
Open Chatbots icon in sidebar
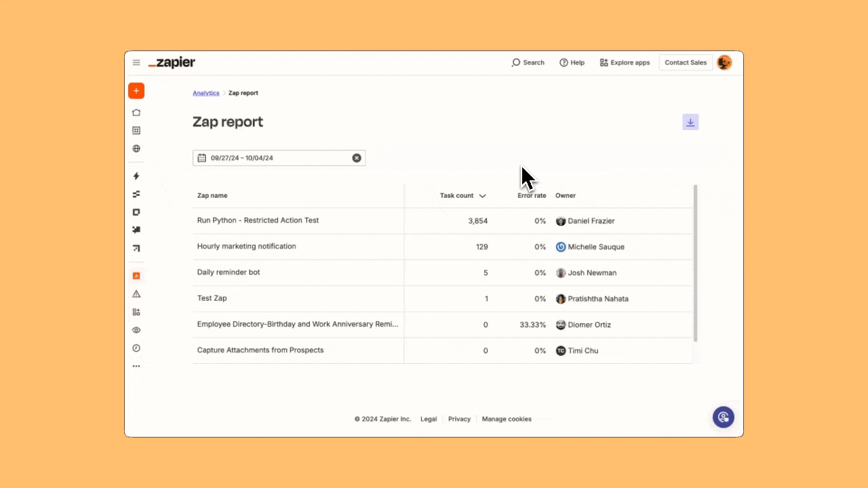136,230
